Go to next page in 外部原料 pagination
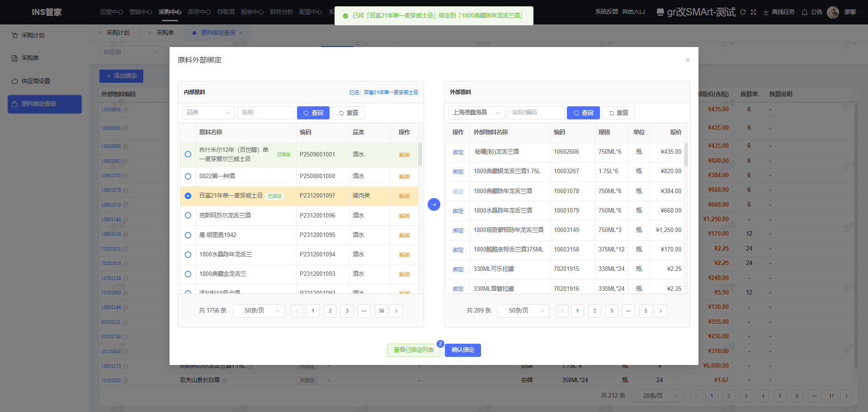The image size is (868, 412). tap(660, 311)
